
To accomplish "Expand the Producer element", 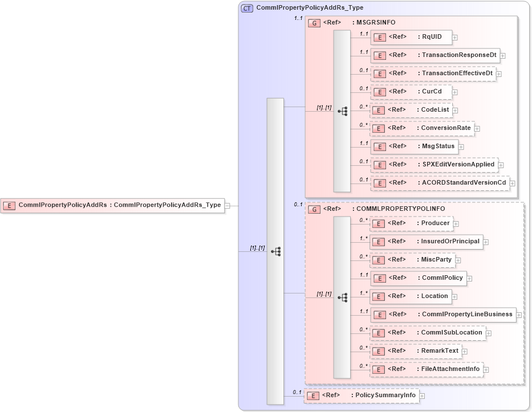I will point(456,223).
